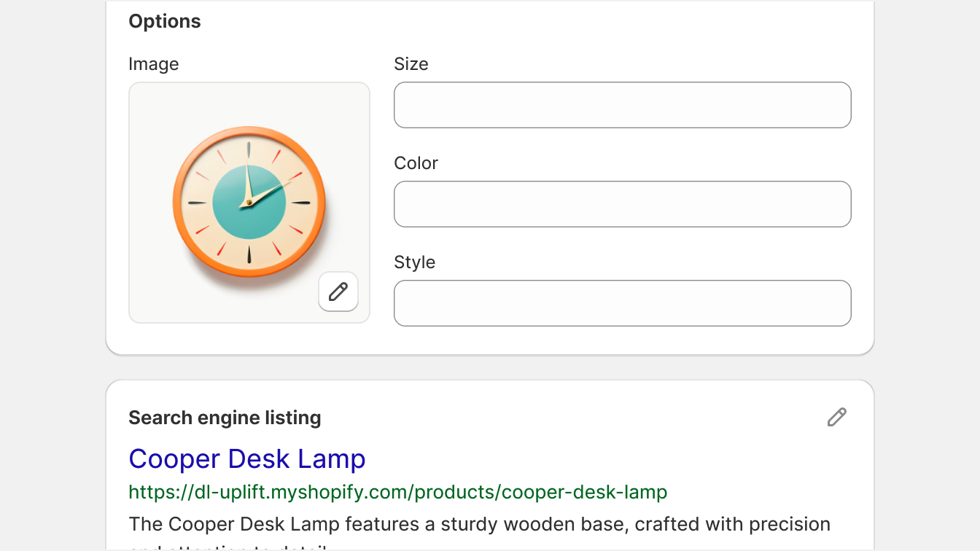Focus the Style option input field
The image size is (980, 551).
click(x=623, y=303)
